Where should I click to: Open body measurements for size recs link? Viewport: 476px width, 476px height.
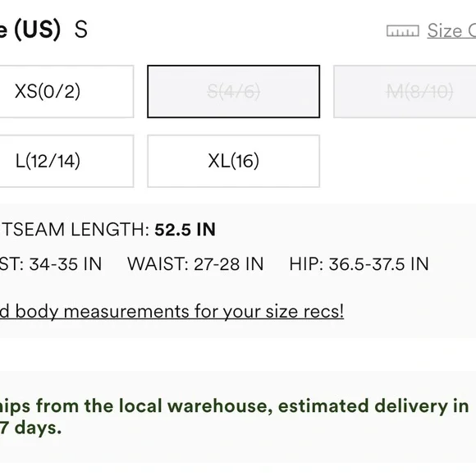click(172, 312)
